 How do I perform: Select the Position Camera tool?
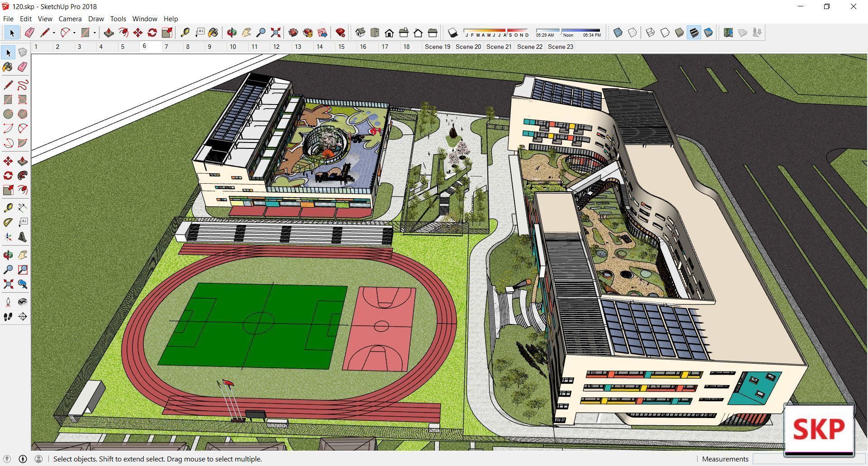click(x=8, y=302)
